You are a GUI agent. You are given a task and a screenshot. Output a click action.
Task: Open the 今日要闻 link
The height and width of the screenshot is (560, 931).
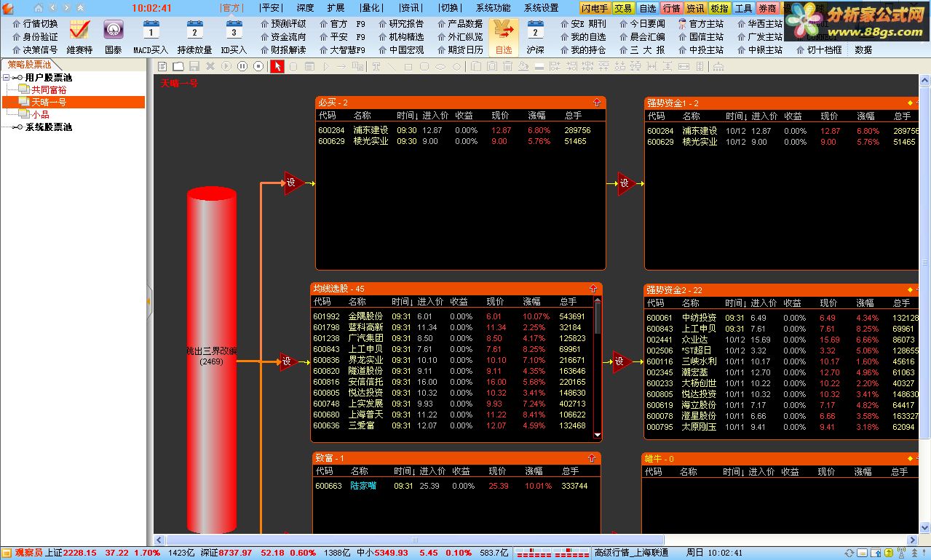coord(642,23)
